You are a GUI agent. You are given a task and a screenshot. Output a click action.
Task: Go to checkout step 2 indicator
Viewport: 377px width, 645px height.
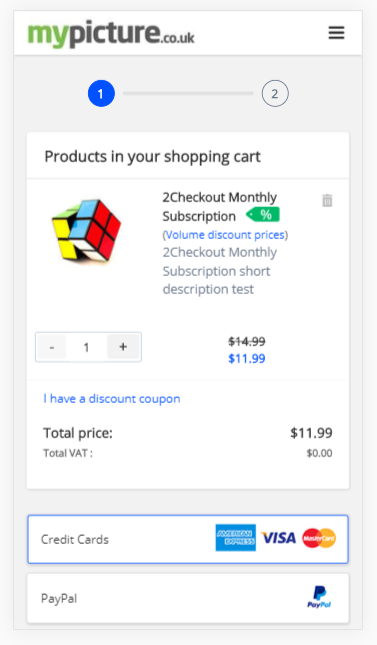(275, 93)
